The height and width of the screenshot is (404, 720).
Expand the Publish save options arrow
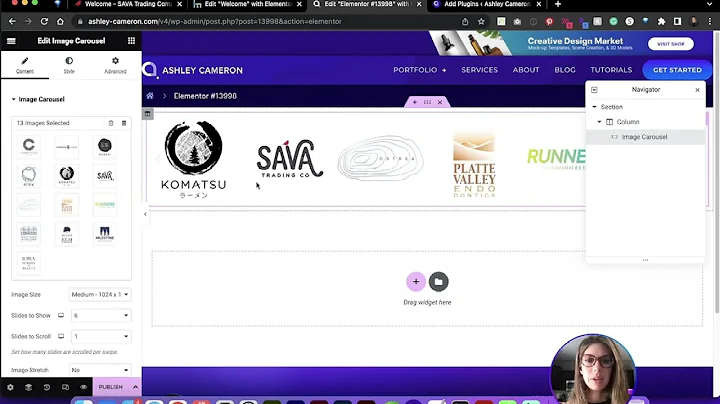pos(135,387)
